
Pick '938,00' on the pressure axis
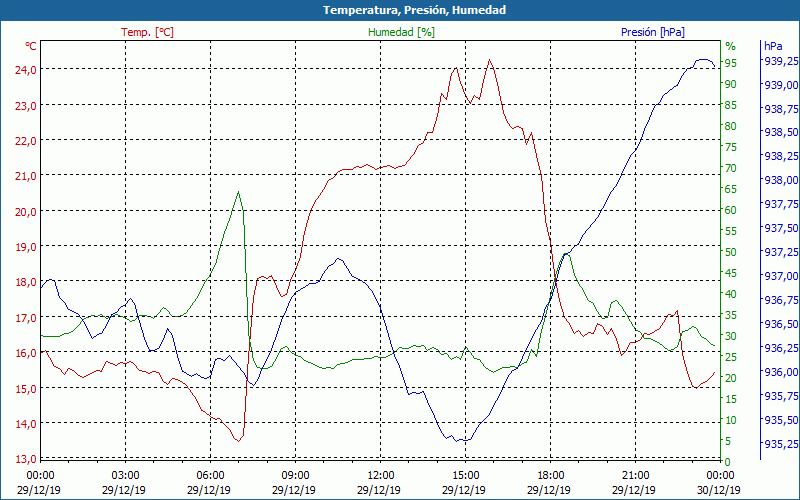coord(781,180)
